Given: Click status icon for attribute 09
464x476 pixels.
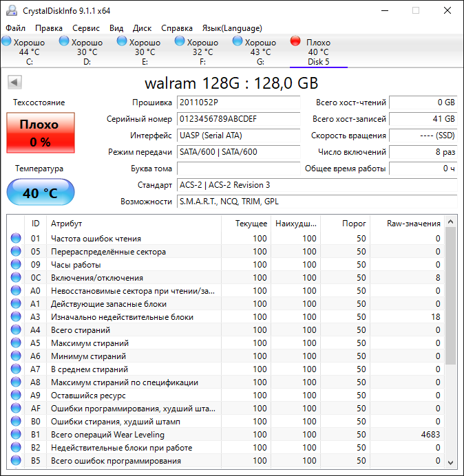Looking at the screenshot, I should pos(16,264).
